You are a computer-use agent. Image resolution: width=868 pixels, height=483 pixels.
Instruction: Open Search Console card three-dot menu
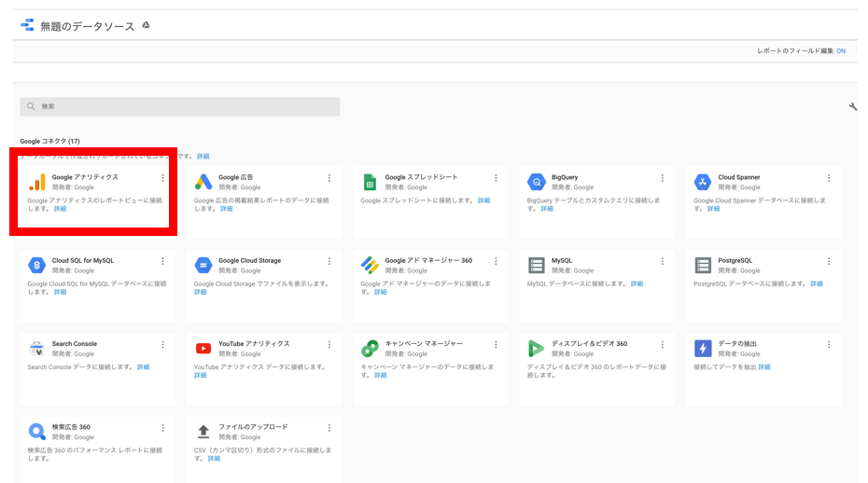coord(162,345)
